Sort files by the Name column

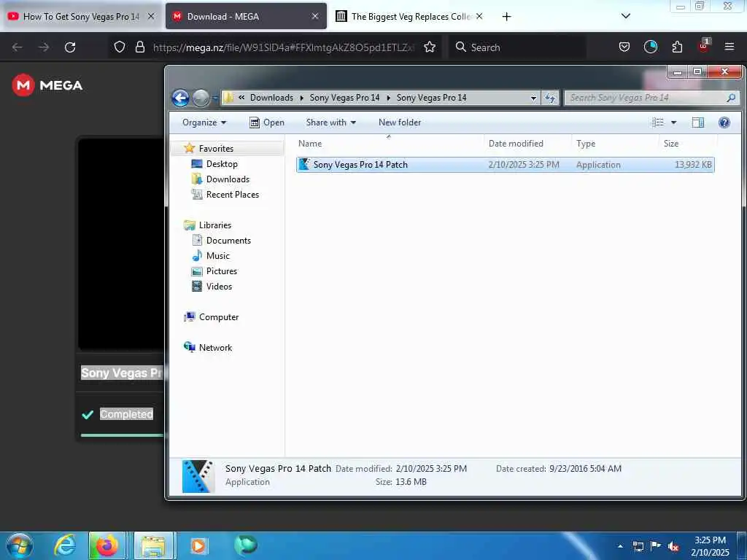[x=310, y=144]
